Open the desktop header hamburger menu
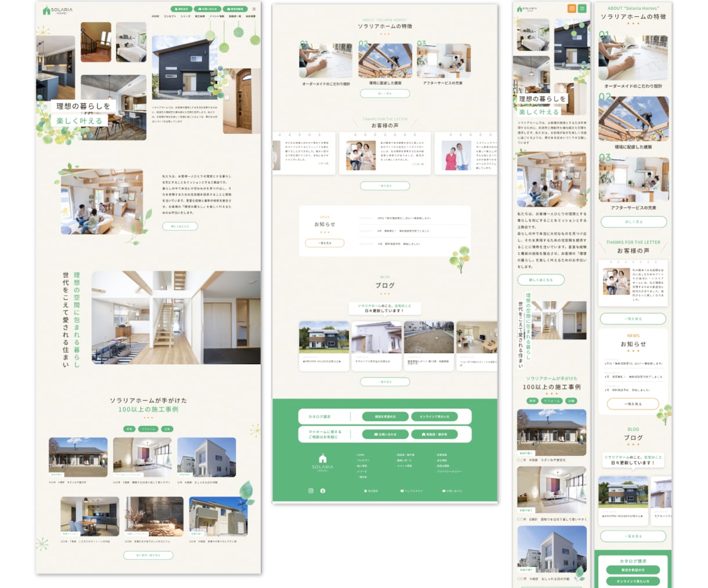708x588 pixels. coord(254,9)
